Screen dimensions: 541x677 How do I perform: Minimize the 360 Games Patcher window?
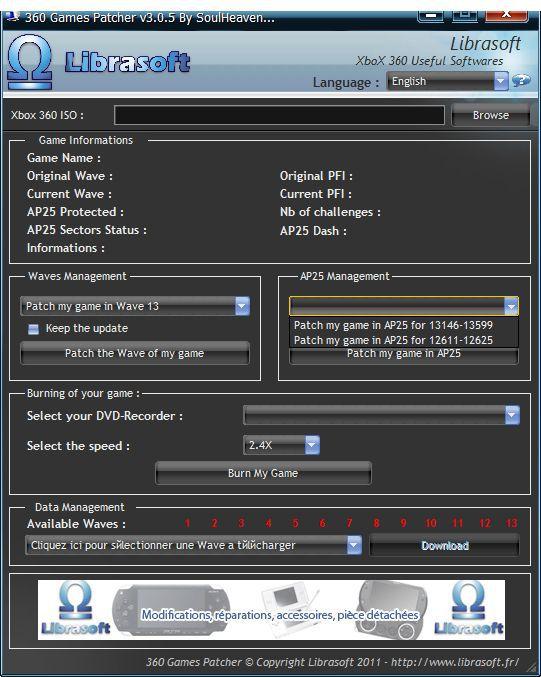[x=430, y=16]
